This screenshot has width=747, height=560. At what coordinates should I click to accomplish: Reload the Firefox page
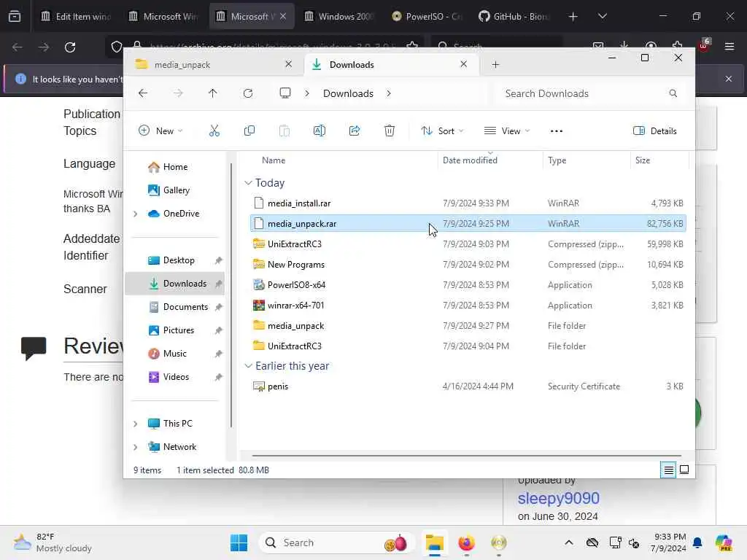point(70,47)
